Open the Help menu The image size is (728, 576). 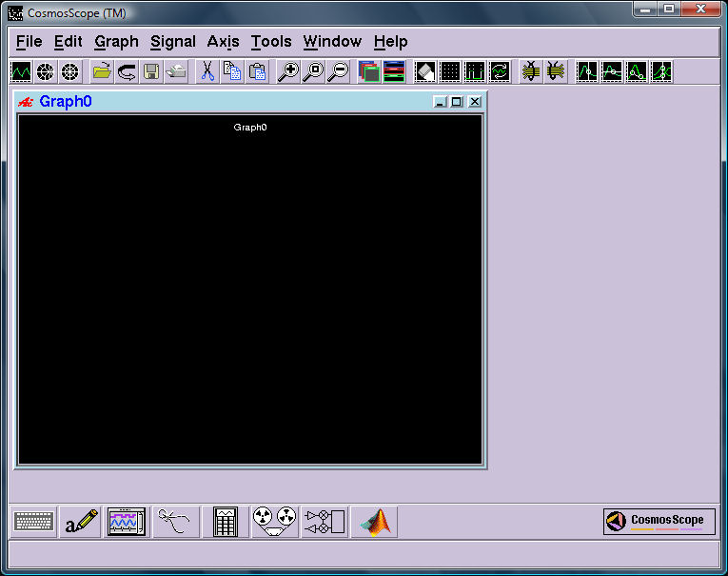click(390, 42)
